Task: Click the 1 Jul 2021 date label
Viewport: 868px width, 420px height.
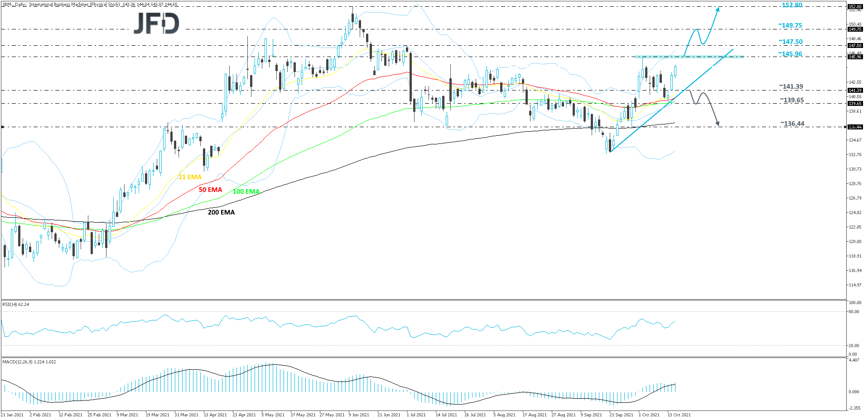Action: pyautogui.click(x=416, y=415)
